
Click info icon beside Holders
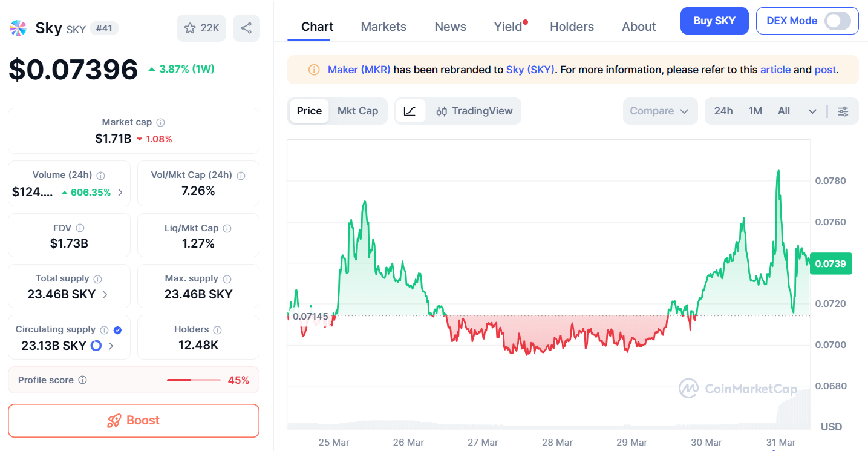click(x=217, y=330)
